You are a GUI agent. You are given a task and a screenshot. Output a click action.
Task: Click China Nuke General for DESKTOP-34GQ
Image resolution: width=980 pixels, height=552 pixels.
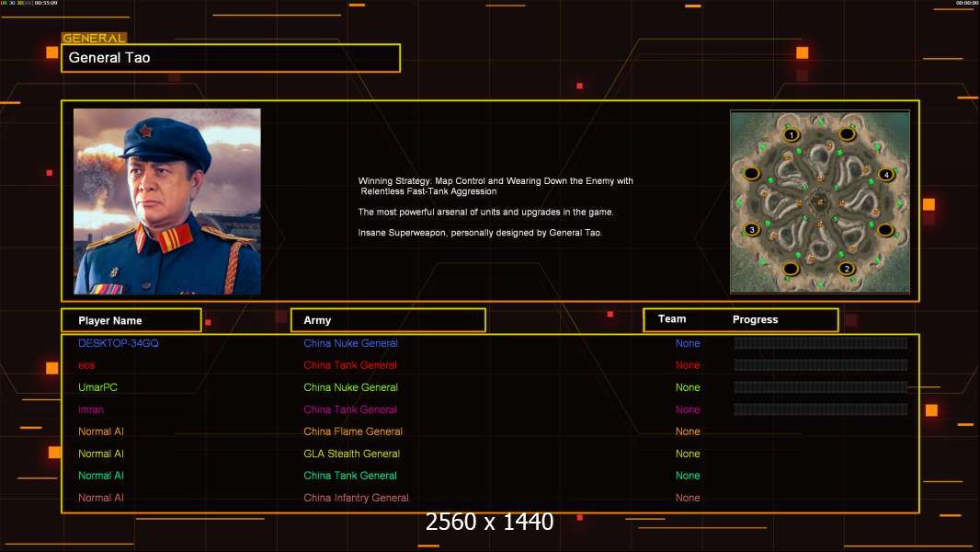(x=350, y=343)
